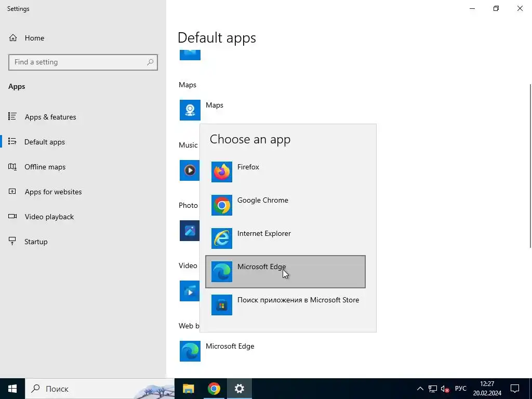532x399 pixels.
Task: Click the Maps default app icon
Action: tap(190, 110)
